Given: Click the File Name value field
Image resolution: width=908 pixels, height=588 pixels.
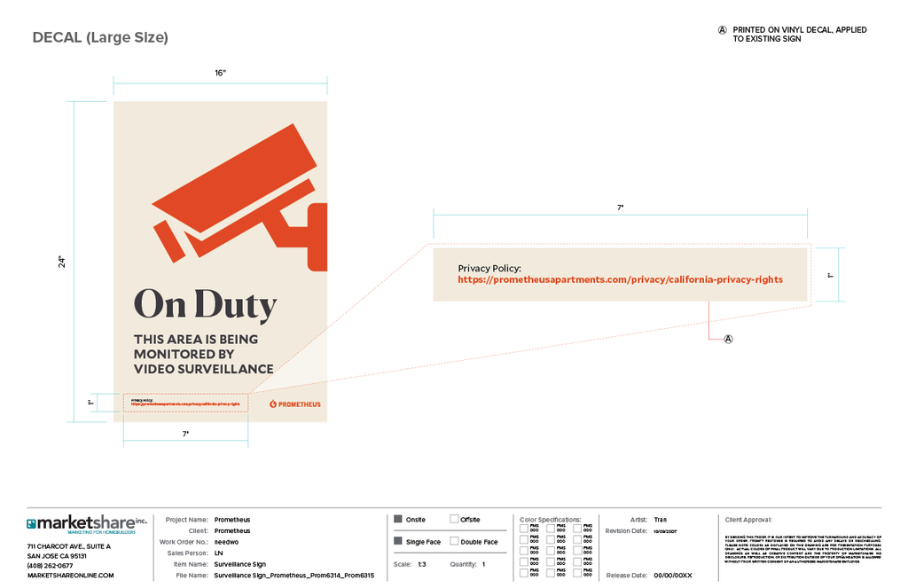Looking at the screenshot, I should (294, 576).
